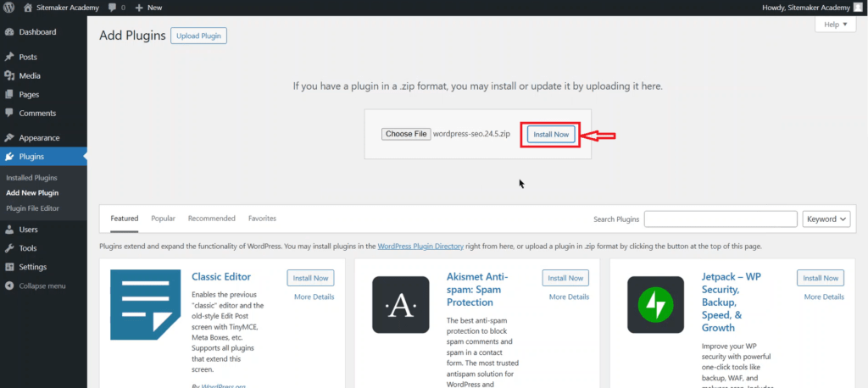
Task: Click the Dashboard gauge icon
Action: 8,32
